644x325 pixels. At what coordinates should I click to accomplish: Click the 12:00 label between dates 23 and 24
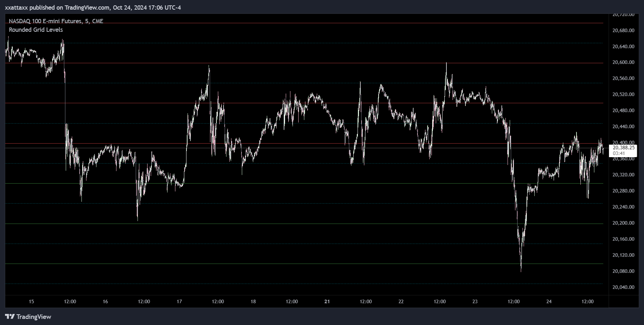pos(514,301)
